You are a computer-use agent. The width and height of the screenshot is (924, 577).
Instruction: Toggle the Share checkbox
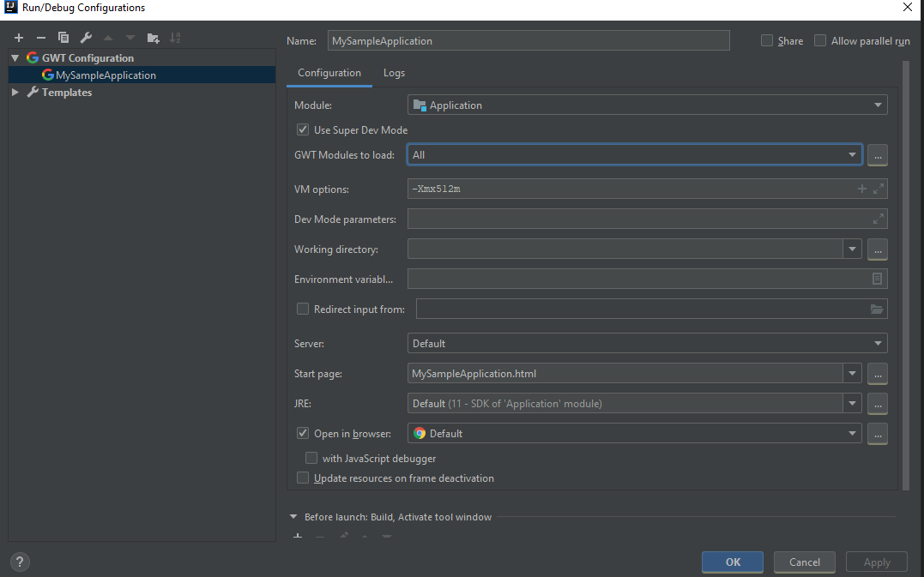tap(767, 40)
